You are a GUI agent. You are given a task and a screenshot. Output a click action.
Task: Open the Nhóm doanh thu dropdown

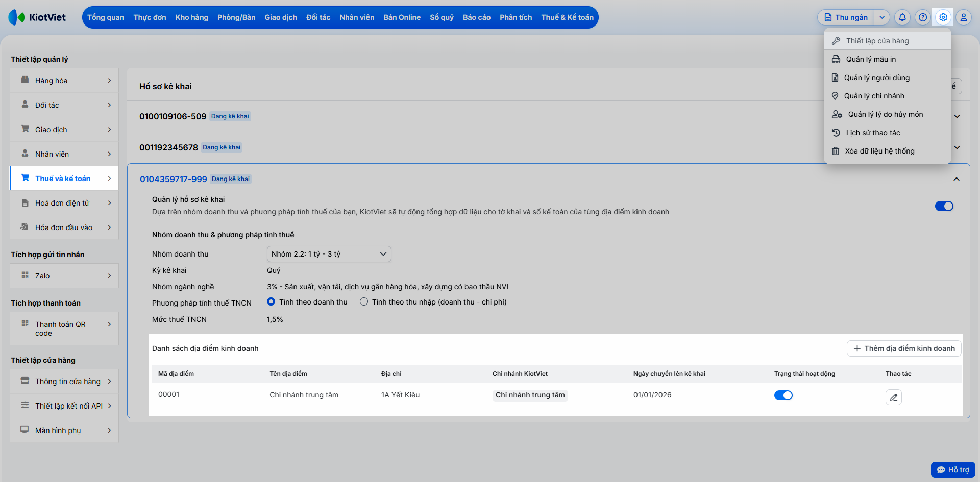coord(329,254)
